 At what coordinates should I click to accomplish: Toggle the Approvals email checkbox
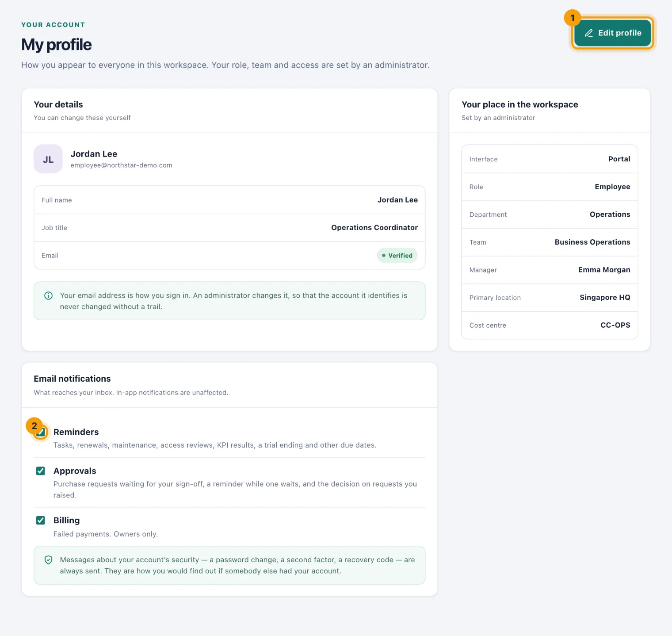tap(41, 471)
